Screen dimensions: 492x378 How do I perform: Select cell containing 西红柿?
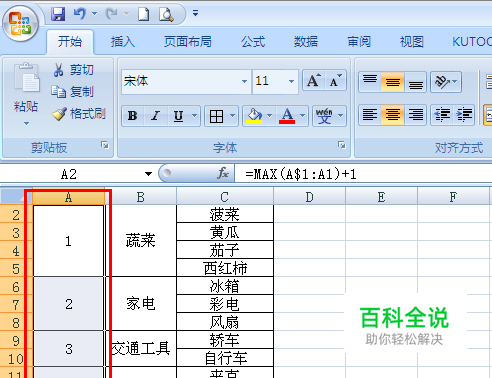pos(225,268)
